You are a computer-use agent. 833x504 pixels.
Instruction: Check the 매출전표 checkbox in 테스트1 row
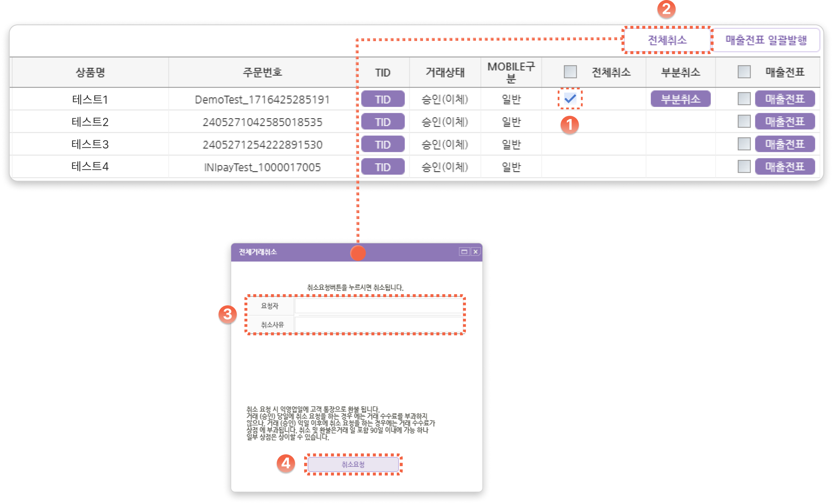[x=744, y=99]
